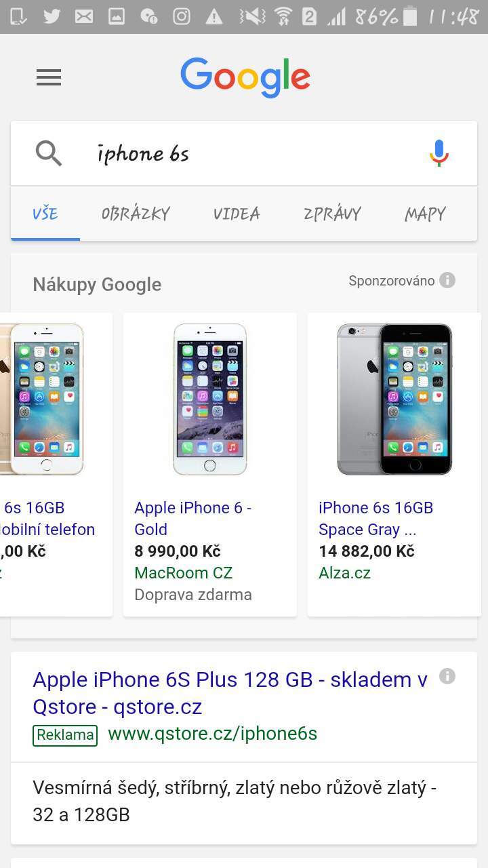This screenshot has height=868, width=488.
Task: Open the MAPY tab
Action: point(425,214)
